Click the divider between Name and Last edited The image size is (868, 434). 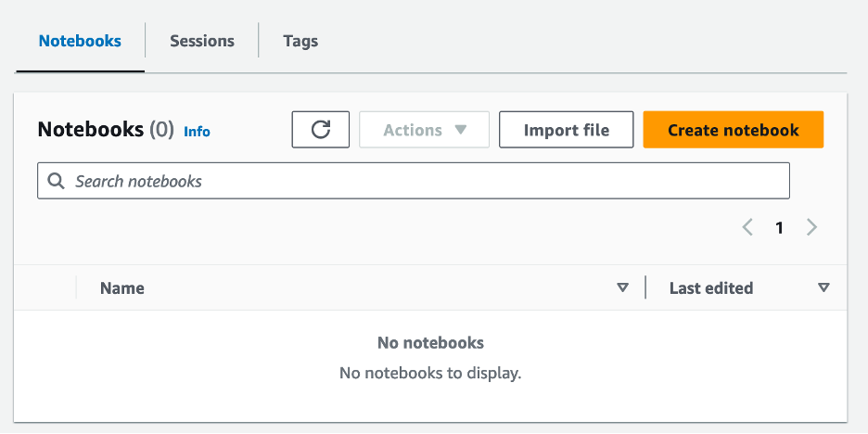[645, 288]
